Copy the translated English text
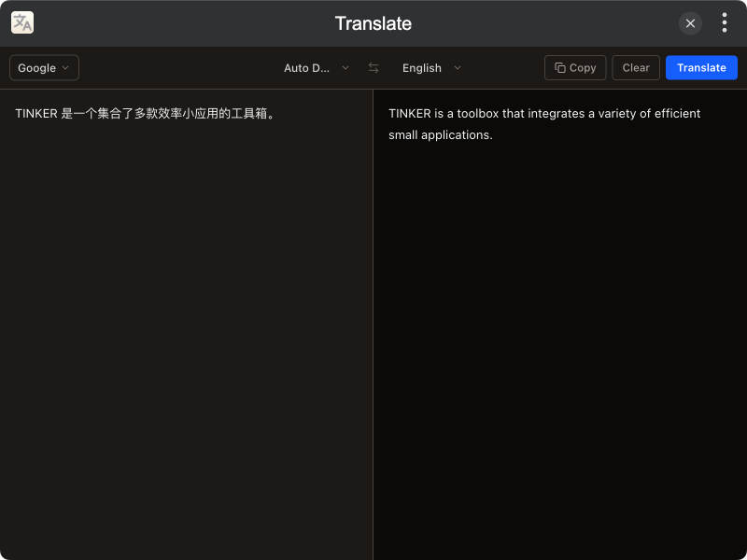 point(575,67)
